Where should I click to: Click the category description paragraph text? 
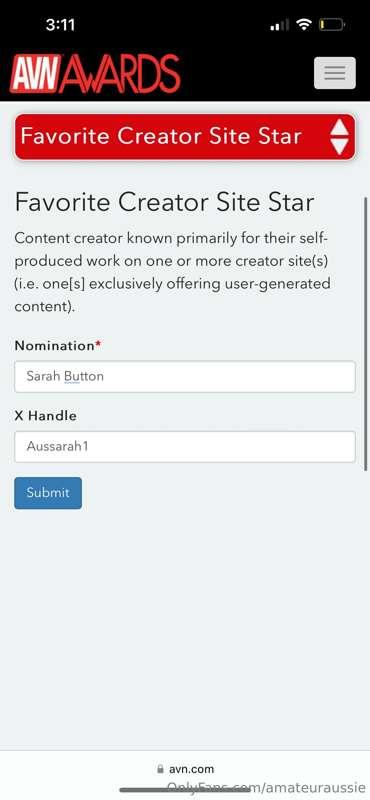pyautogui.click(x=172, y=272)
